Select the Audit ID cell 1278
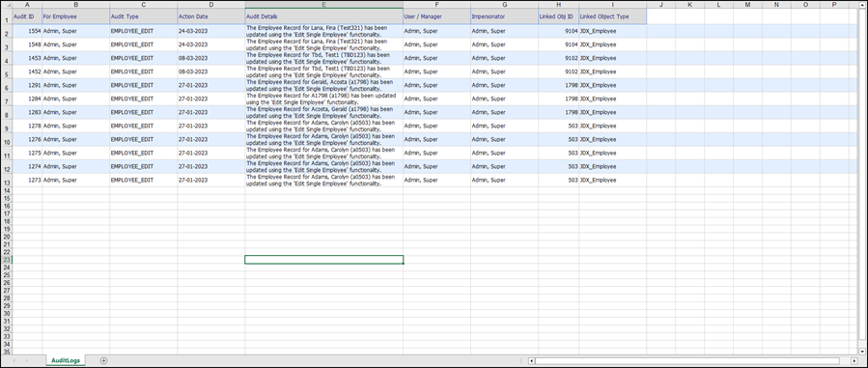The width and height of the screenshot is (868, 368). (27, 126)
